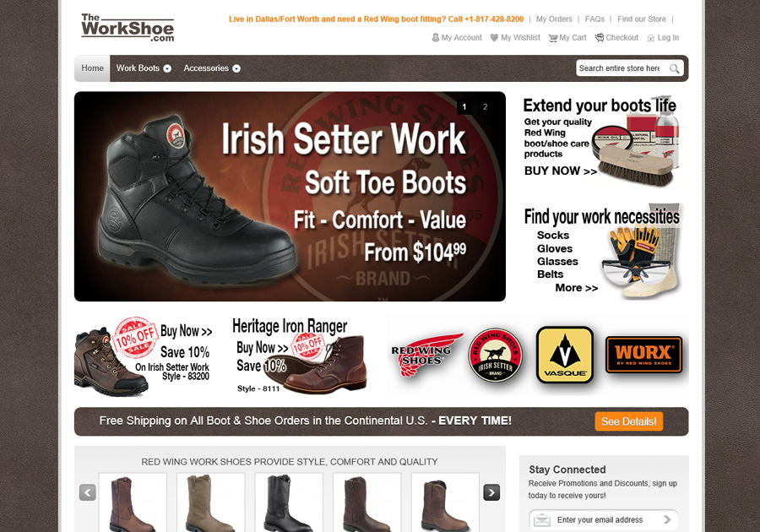
Task: Select the Home navigation tab
Action: click(x=92, y=68)
